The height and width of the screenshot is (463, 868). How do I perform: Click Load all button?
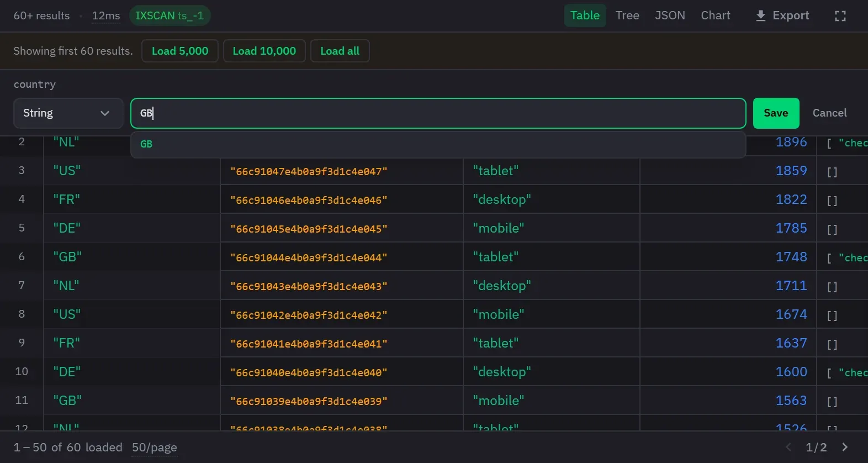coord(340,51)
